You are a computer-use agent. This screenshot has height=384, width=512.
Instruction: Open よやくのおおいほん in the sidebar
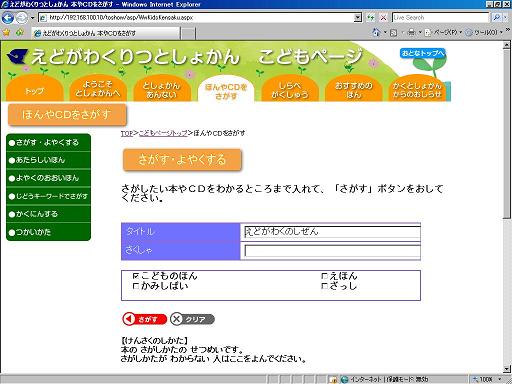click(48, 178)
